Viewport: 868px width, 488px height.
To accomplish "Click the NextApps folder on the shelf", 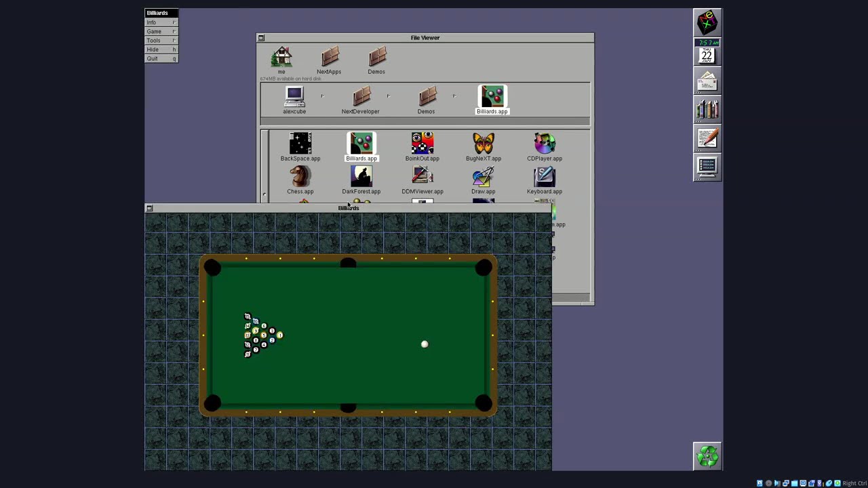I will pos(329,60).
